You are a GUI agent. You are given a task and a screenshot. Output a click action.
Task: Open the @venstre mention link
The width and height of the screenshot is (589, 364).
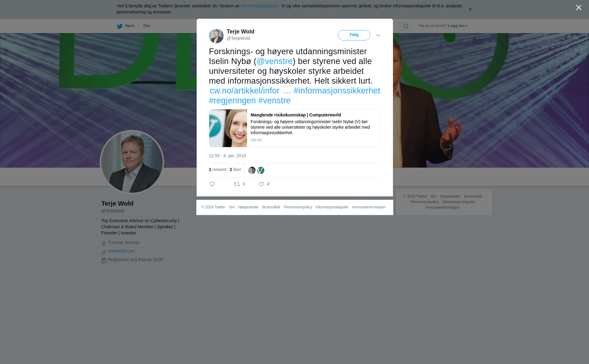point(275,61)
